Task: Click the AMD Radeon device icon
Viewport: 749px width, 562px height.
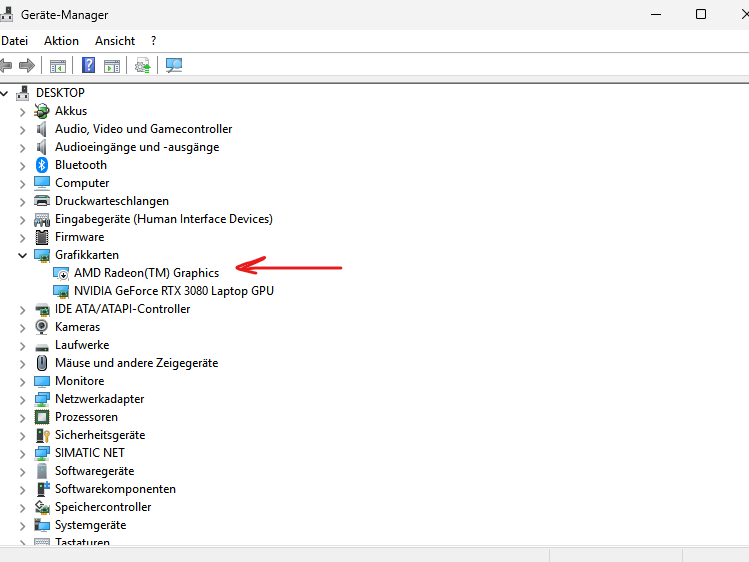Action: click(x=61, y=273)
